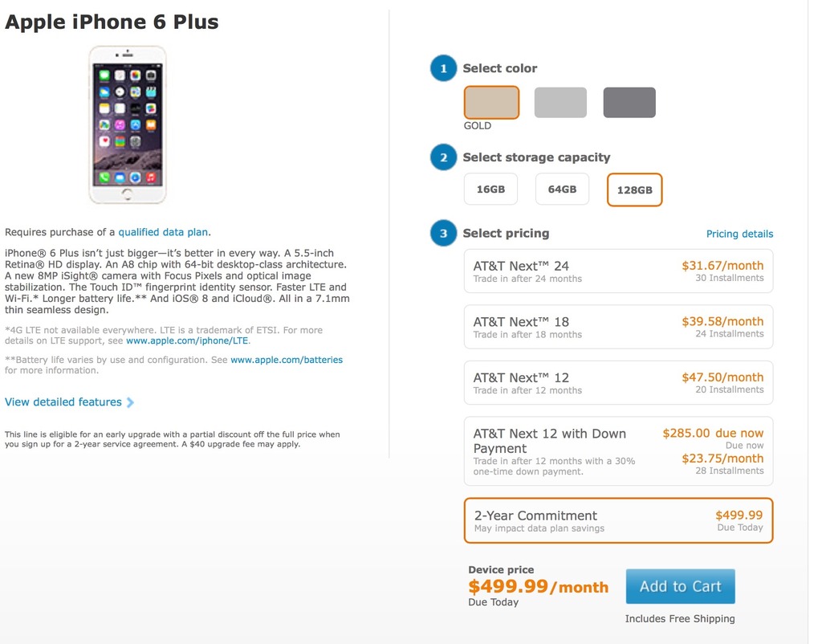Select the gold color swatch

coord(491,102)
